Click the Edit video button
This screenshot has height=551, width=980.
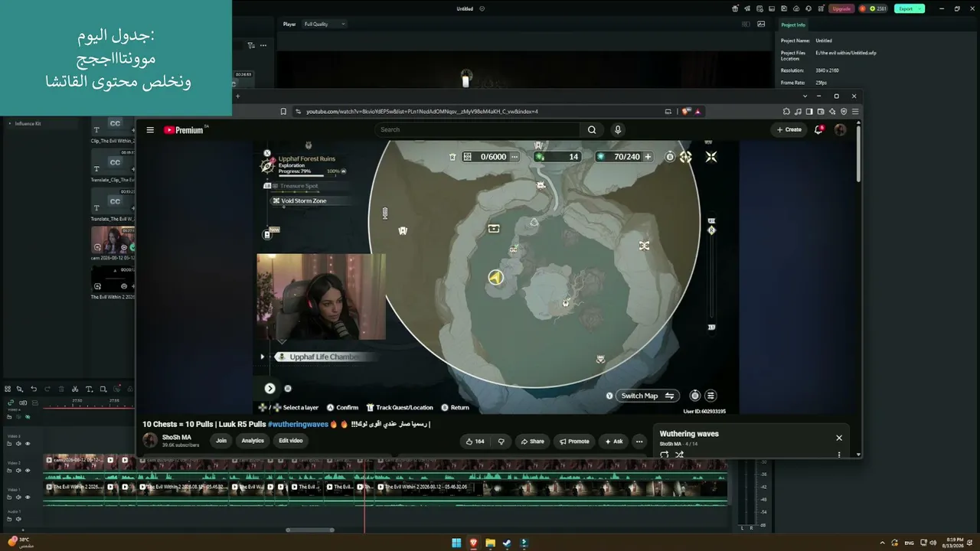(x=290, y=441)
